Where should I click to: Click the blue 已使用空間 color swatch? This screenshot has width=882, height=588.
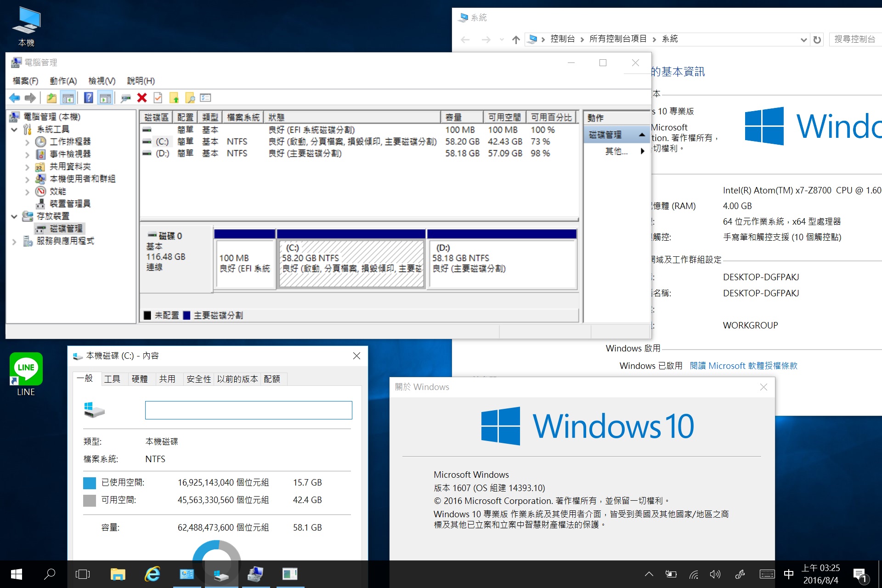point(90,483)
